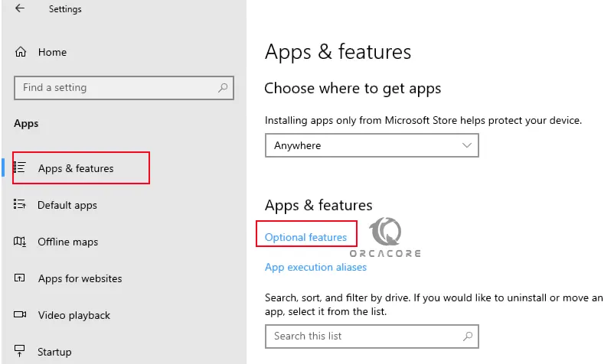Open Default apps settings page

click(67, 205)
